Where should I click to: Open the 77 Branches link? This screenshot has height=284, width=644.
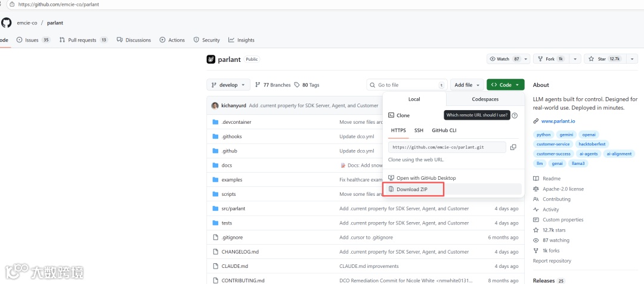tap(273, 85)
